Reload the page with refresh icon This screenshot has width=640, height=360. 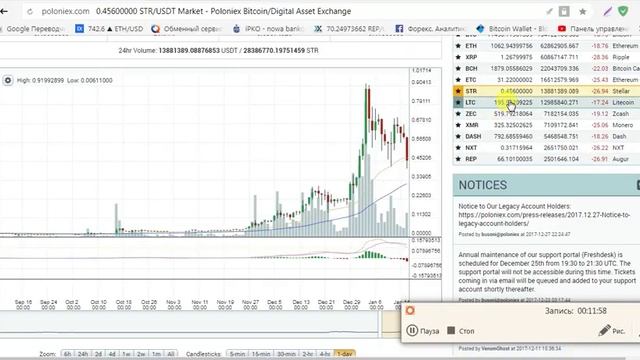[30, 12]
